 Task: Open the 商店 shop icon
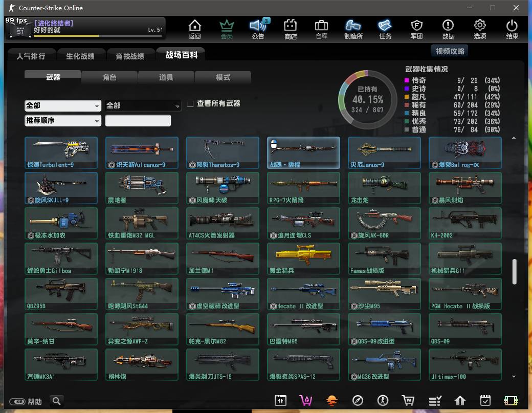290,29
